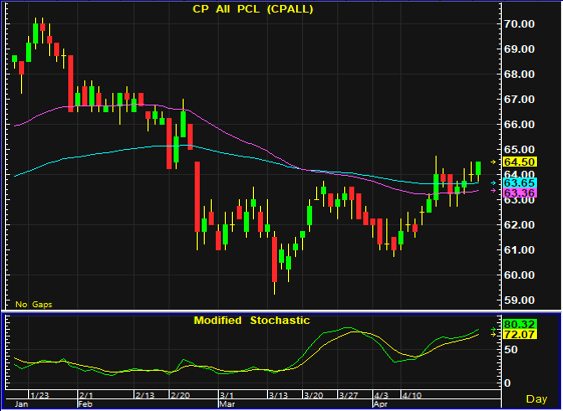Image resolution: width=563 pixels, height=411 pixels.
Task: Click the Mar month label
Action: click(227, 404)
